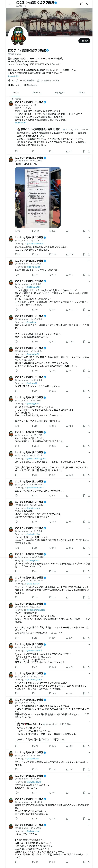Switch to the Replies tab
Viewport: 98px width, 868px height.
pos(36,92)
